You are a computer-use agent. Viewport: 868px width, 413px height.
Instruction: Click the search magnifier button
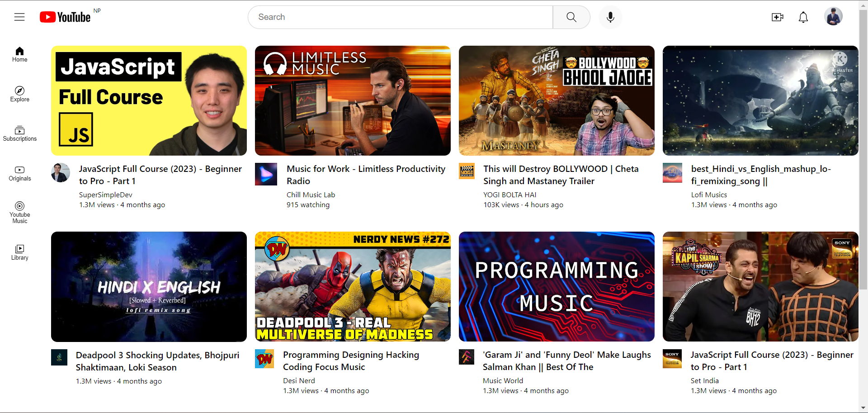571,17
